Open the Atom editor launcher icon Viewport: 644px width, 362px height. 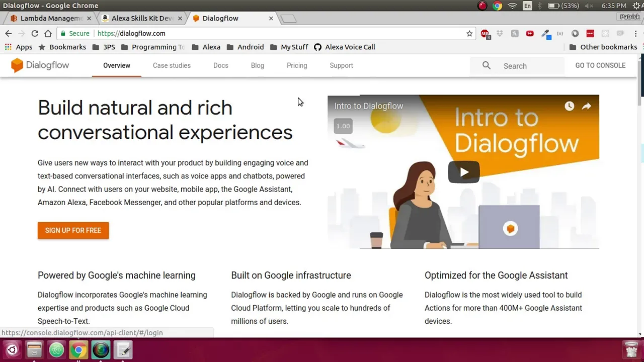(56, 350)
